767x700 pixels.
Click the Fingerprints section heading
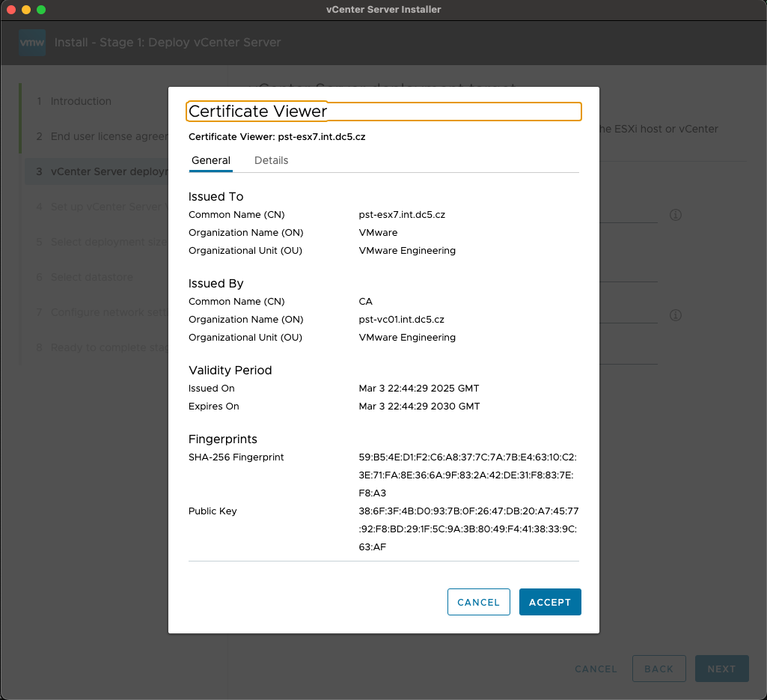(222, 439)
